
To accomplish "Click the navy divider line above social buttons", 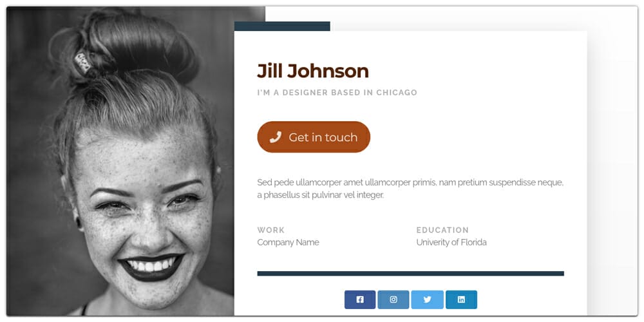I will click(410, 274).
